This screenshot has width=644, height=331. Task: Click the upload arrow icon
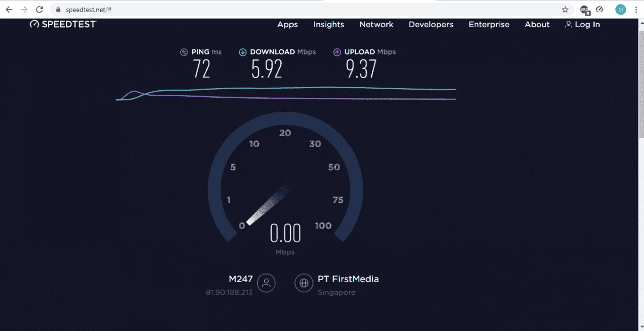coord(337,52)
